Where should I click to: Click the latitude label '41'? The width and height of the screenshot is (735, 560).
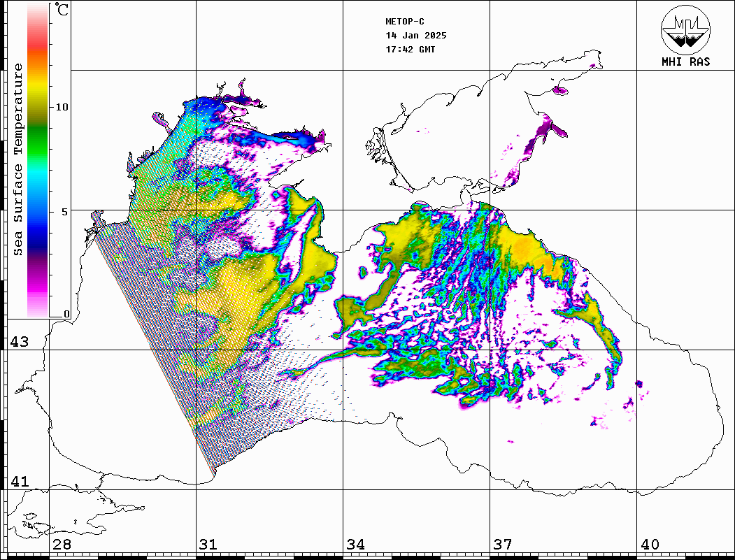(x=20, y=481)
